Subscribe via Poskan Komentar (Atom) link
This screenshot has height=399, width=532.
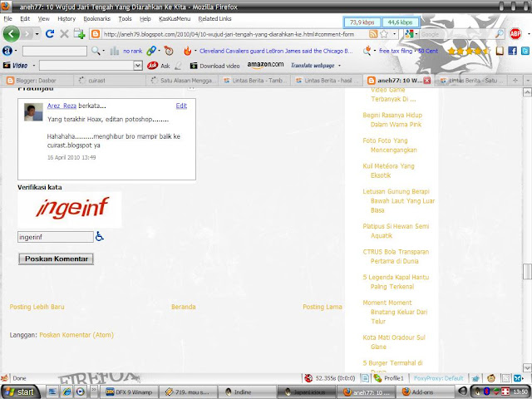[x=76, y=335]
